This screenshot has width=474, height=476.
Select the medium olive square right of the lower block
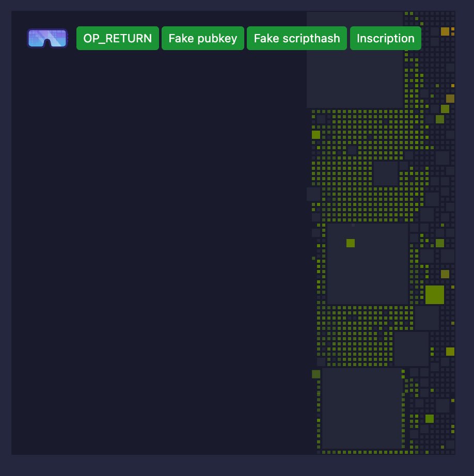click(450, 351)
